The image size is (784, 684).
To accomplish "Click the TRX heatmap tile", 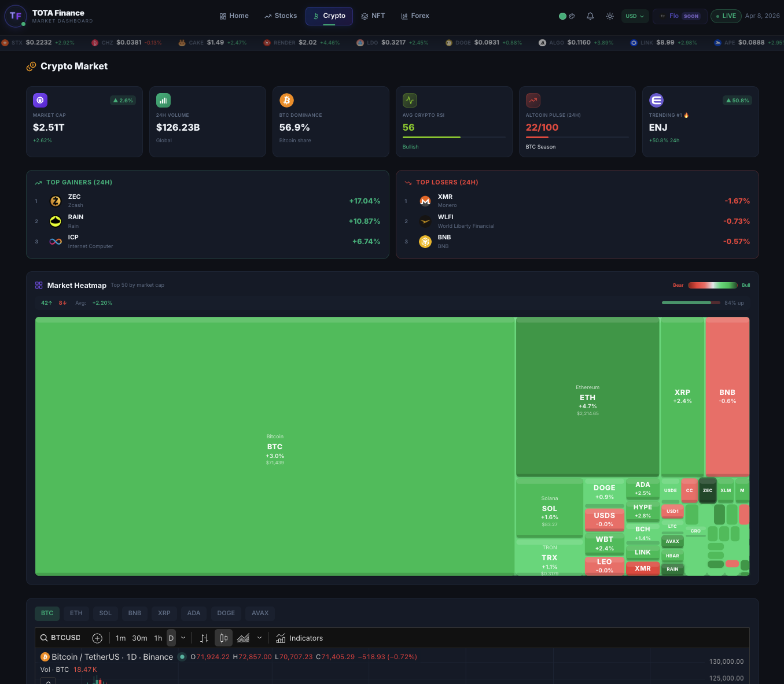I will pos(550,557).
